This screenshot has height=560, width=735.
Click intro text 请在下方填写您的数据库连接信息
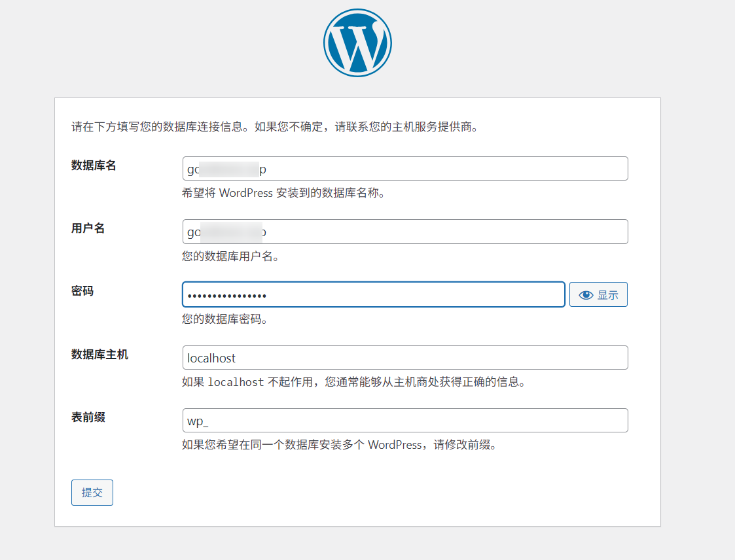pyautogui.click(x=275, y=127)
